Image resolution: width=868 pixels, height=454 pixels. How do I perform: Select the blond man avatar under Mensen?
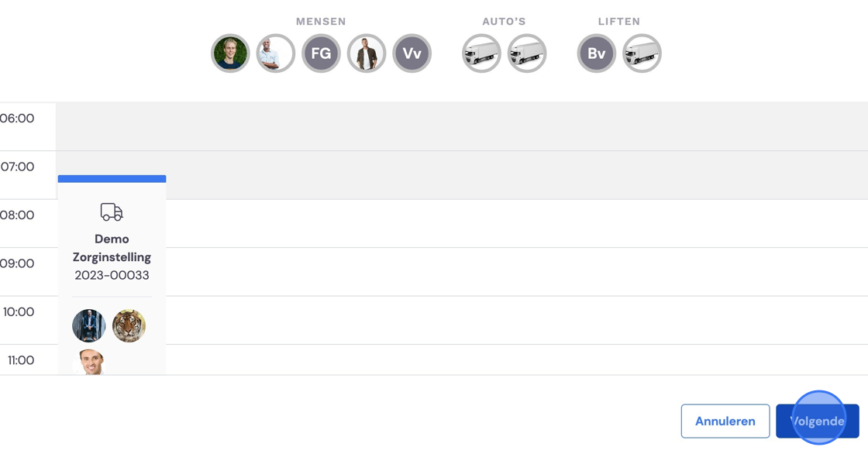pos(230,53)
